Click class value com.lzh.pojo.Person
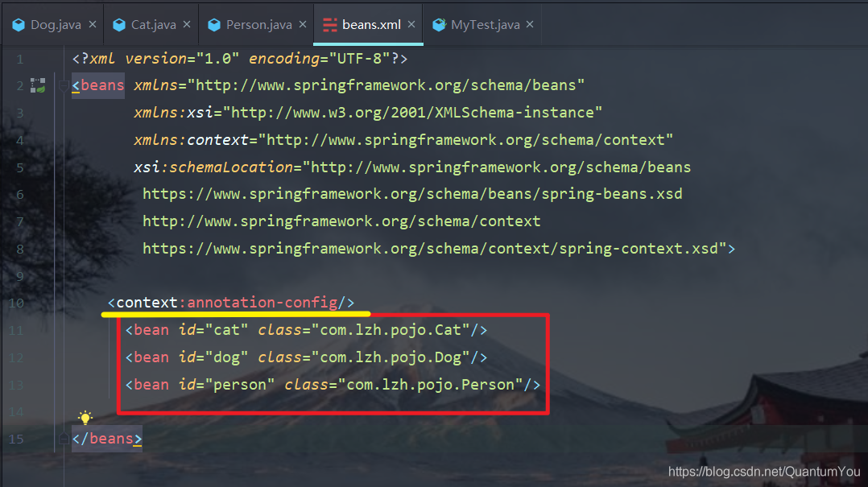Image resolution: width=868 pixels, height=487 pixels. tap(431, 385)
